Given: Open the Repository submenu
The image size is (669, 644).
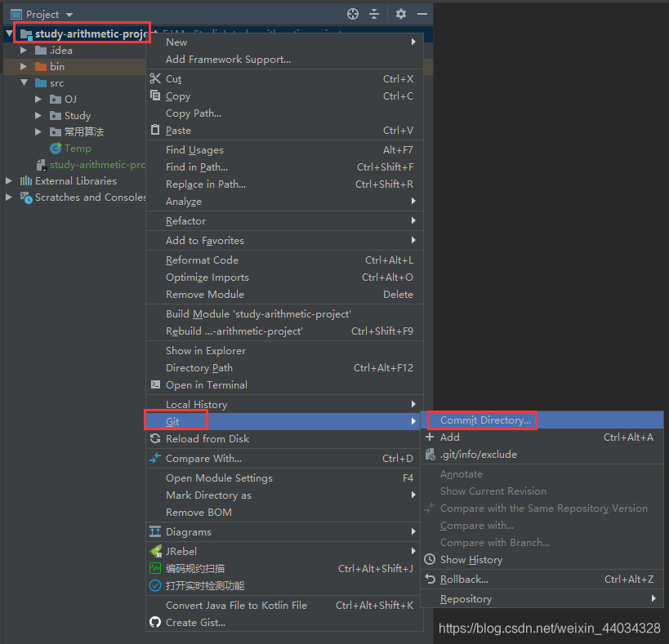Looking at the screenshot, I should coord(542,598).
